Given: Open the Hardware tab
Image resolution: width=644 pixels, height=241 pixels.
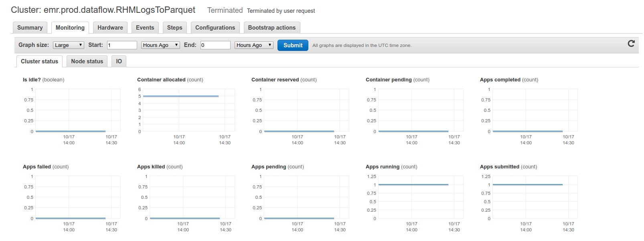Looking at the screenshot, I should pyautogui.click(x=110, y=28).
